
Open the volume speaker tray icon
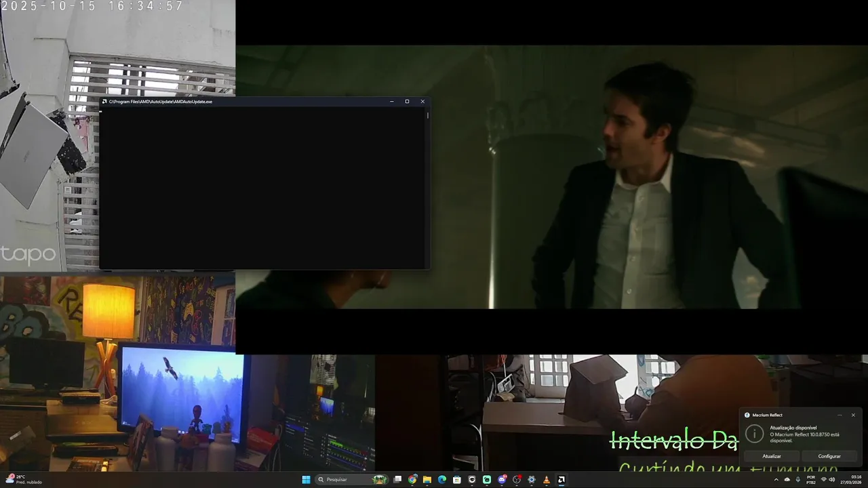point(832,480)
